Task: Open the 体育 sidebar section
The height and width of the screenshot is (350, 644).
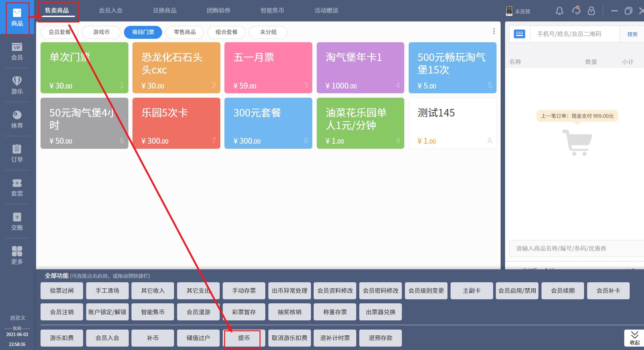Action: pyautogui.click(x=17, y=120)
